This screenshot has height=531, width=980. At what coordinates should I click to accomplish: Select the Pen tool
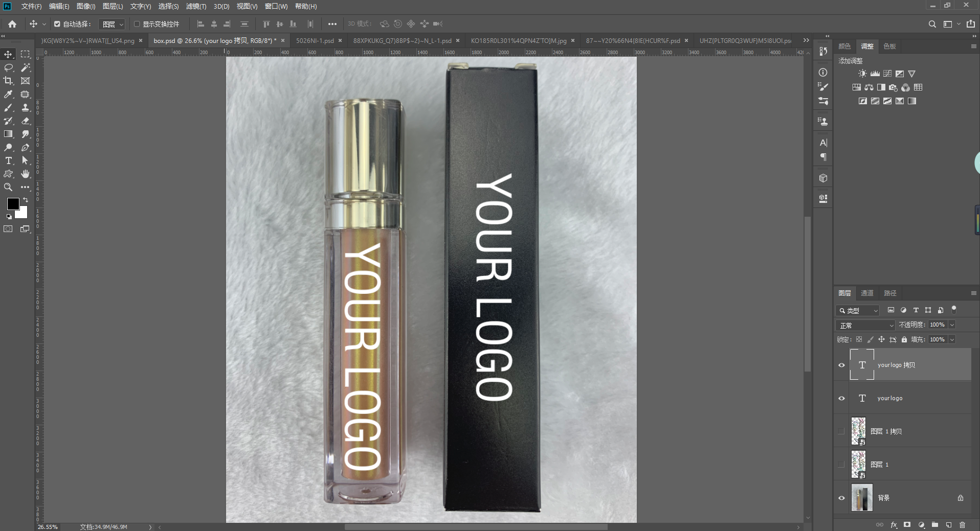pos(25,147)
